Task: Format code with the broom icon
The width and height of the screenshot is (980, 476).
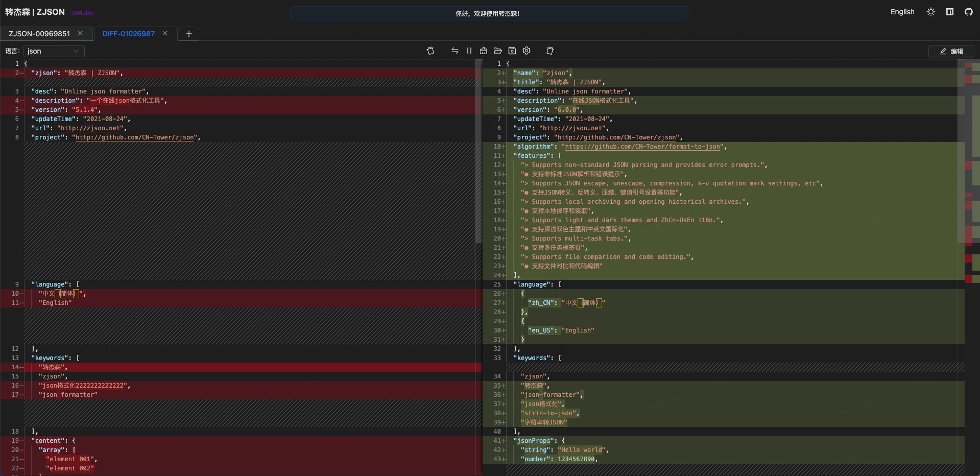Action: click(x=484, y=51)
